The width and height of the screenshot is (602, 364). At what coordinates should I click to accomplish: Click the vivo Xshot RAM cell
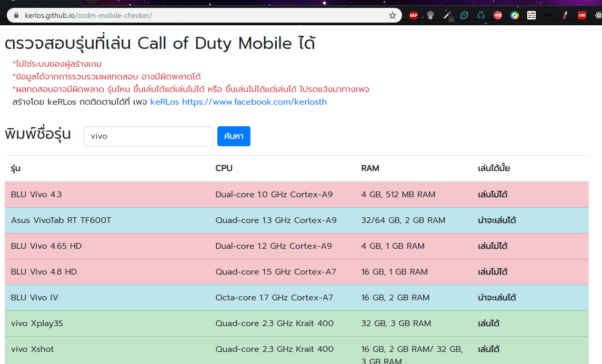click(412, 355)
